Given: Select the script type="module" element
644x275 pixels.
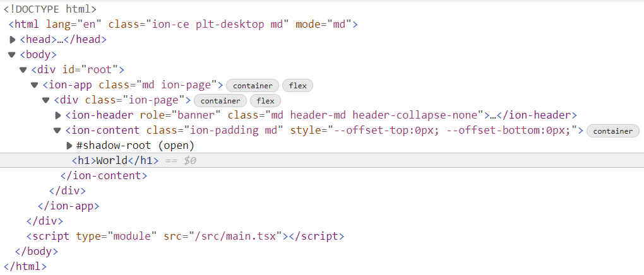Looking at the screenshot, I should (x=185, y=237).
